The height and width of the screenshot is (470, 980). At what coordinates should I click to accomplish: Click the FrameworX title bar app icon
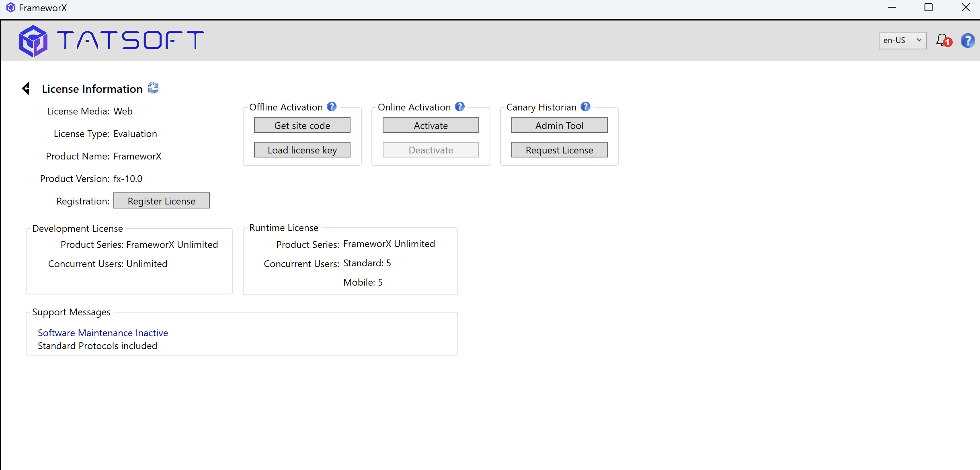11,8
